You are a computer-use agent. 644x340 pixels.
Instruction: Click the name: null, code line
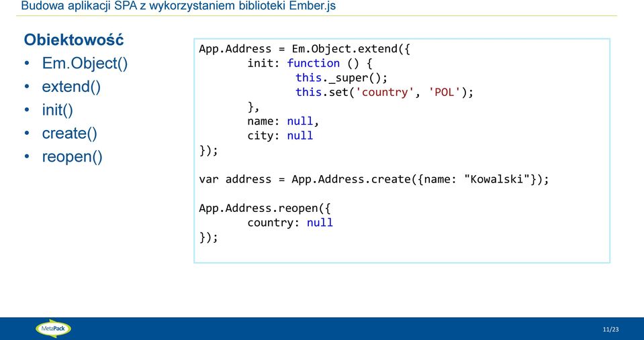coord(283,121)
